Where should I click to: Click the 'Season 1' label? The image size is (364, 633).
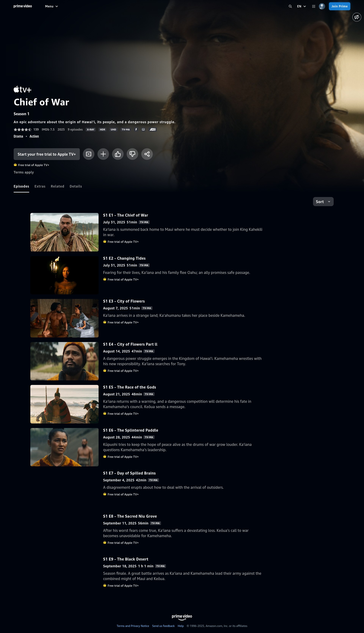pyautogui.click(x=21, y=114)
